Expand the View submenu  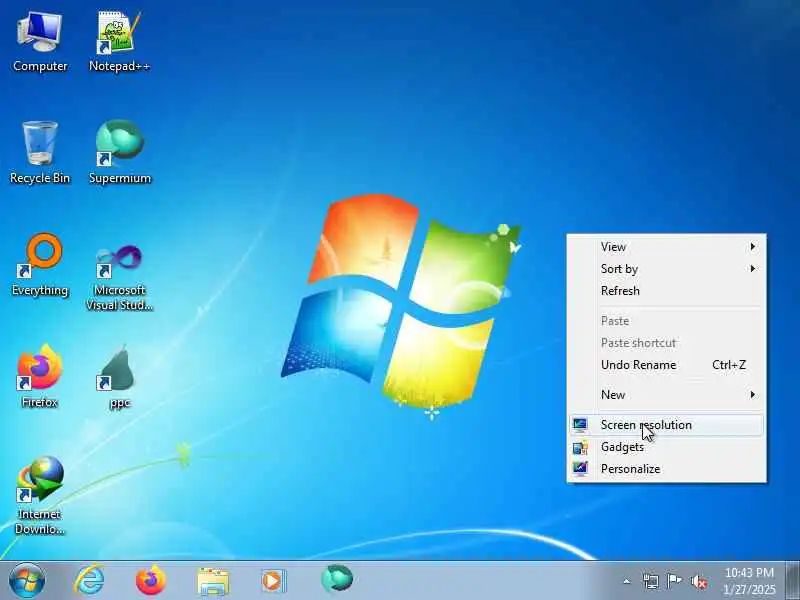point(666,247)
